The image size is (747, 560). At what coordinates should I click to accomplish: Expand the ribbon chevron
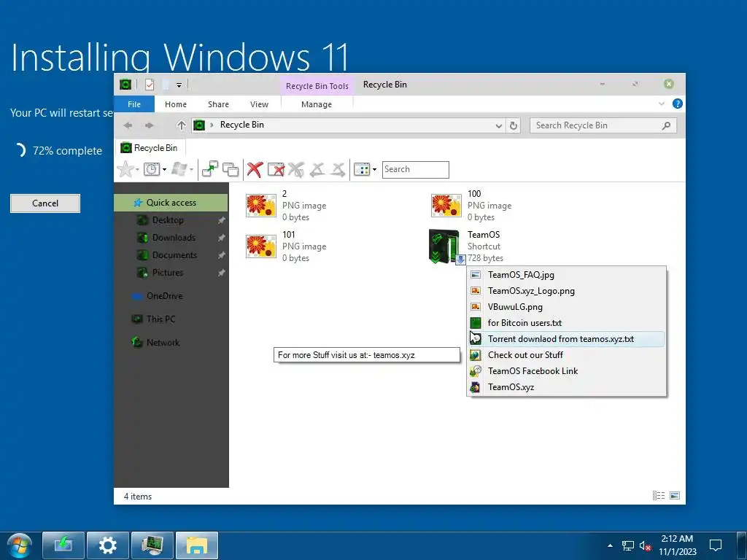click(x=661, y=104)
